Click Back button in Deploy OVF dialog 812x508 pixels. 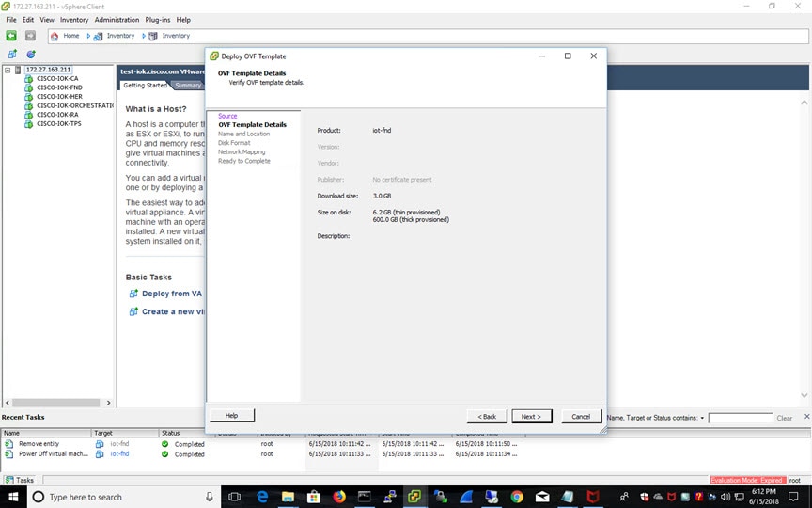coord(487,416)
